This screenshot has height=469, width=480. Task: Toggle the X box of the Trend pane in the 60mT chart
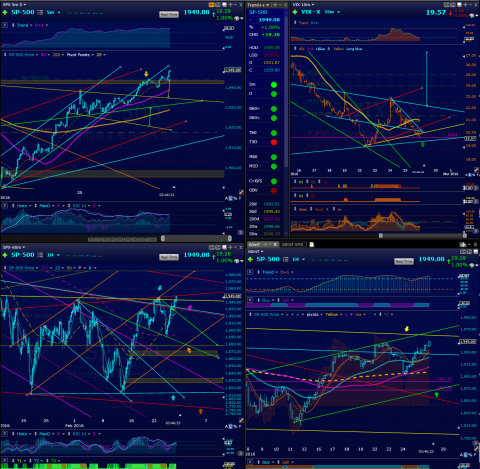tap(250, 272)
